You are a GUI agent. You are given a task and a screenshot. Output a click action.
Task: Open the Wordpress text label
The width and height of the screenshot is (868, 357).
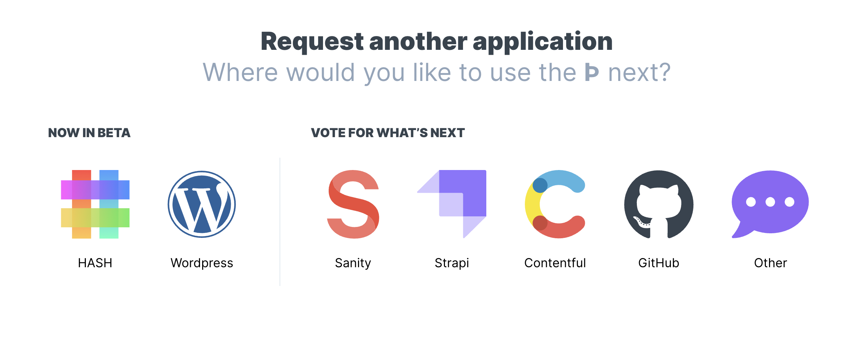tap(202, 263)
